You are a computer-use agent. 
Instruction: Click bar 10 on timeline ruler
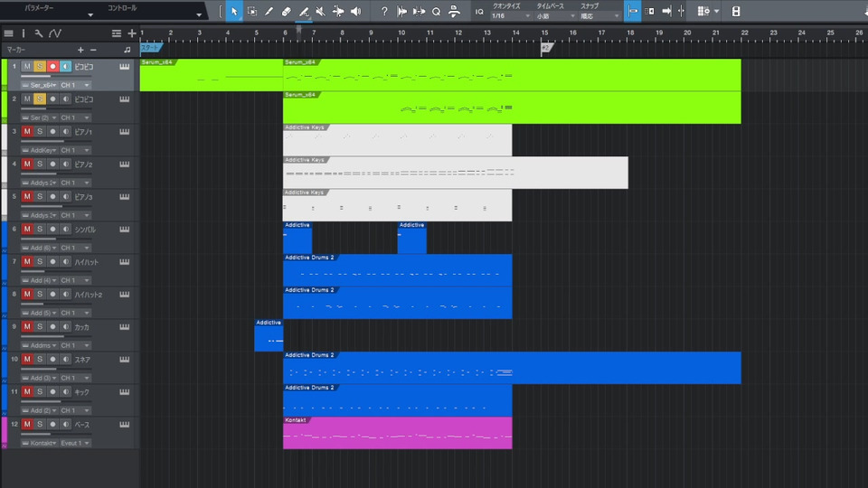tap(401, 33)
